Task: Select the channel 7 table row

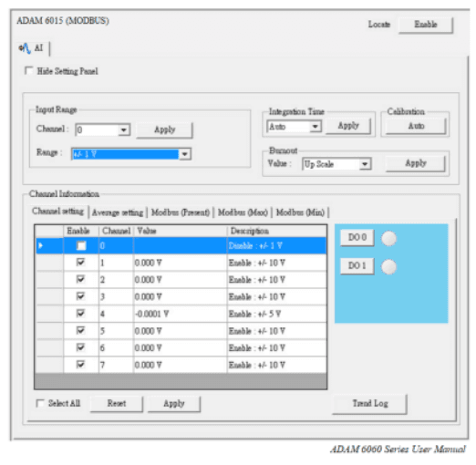Action: 181,365
